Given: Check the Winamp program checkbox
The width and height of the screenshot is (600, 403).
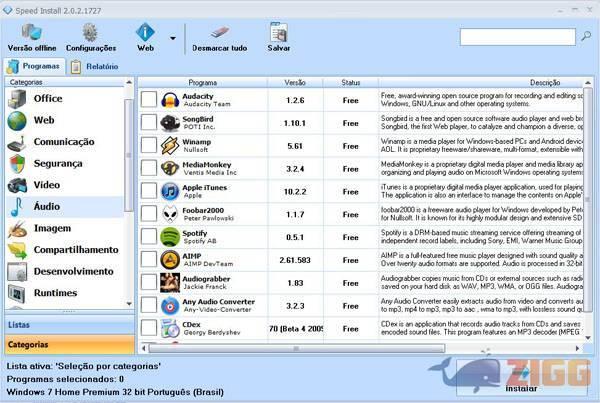Looking at the screenshot, I should point(148,145).
